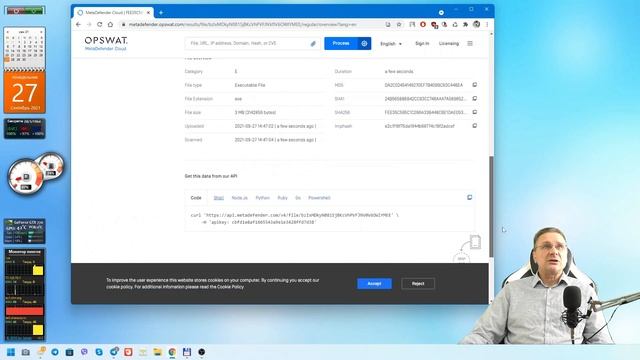Open Viber from the taskbar
Screen dimensions: 640x360
[84, 352]
